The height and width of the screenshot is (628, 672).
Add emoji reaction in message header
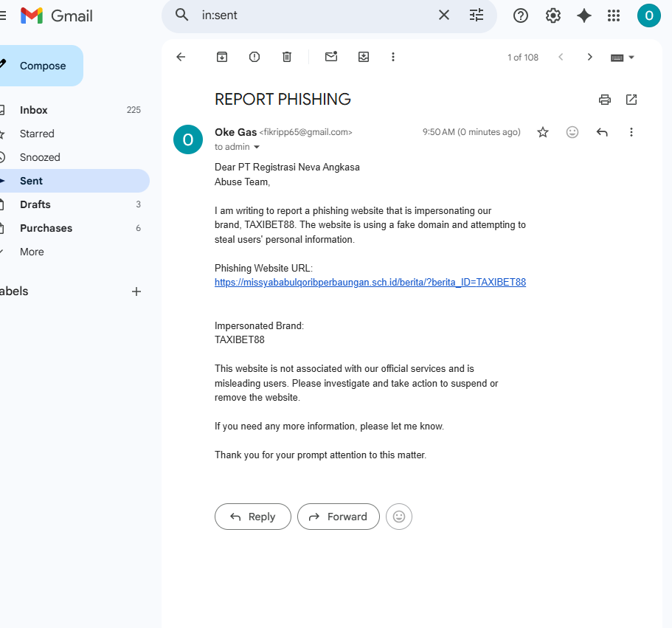pos(572,132)
